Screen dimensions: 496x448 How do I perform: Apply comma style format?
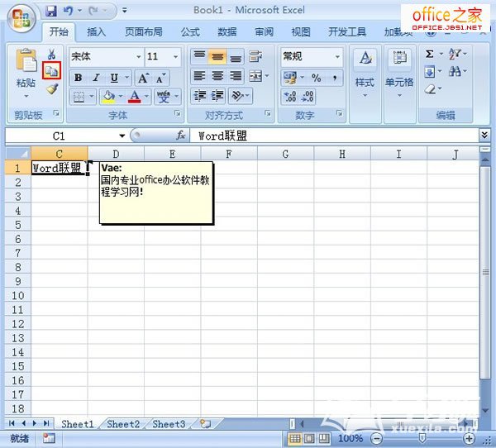pos(334,78)
